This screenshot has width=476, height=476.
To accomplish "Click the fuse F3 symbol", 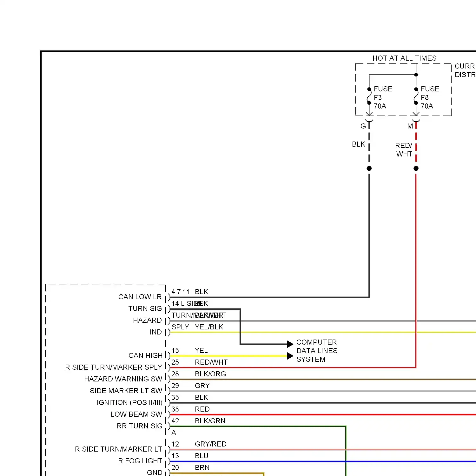I will 369,96.
